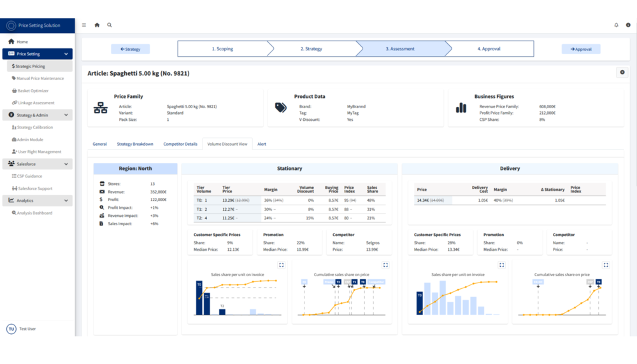Open notifications bell icon
The width and height of the screenshot is (637, 364).
click(x=616, y=25)
